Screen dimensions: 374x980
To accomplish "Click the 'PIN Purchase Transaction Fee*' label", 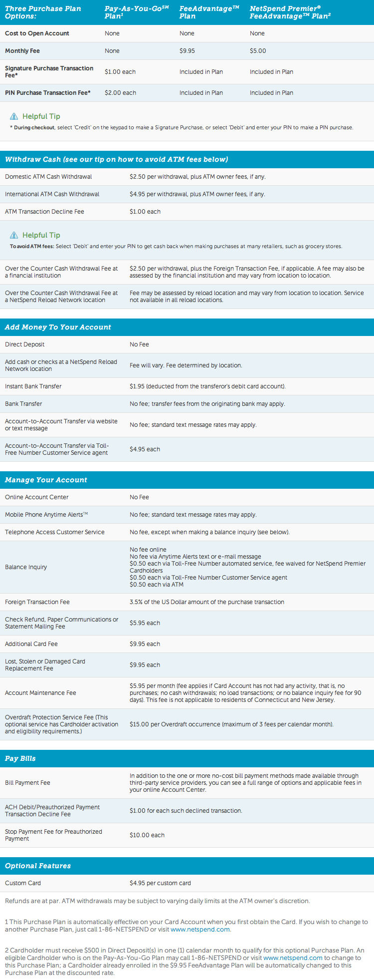I will tap(48, 93).
